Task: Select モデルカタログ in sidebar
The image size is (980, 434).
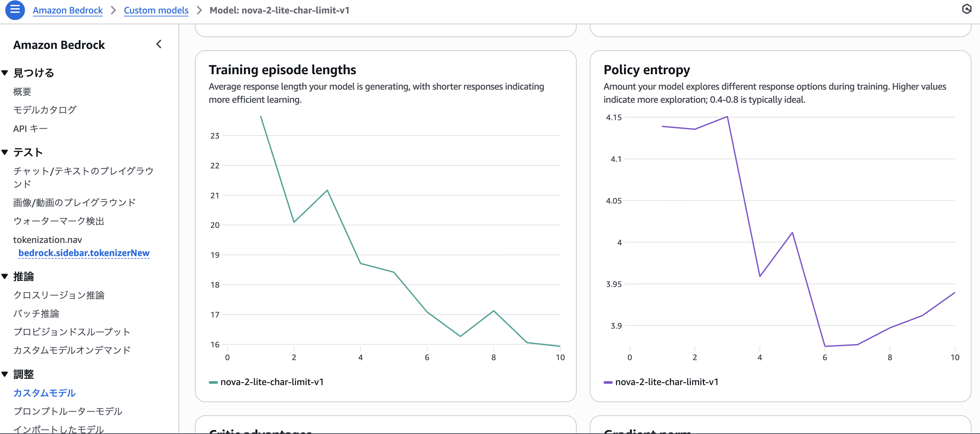Action: (x=45, y=110)
